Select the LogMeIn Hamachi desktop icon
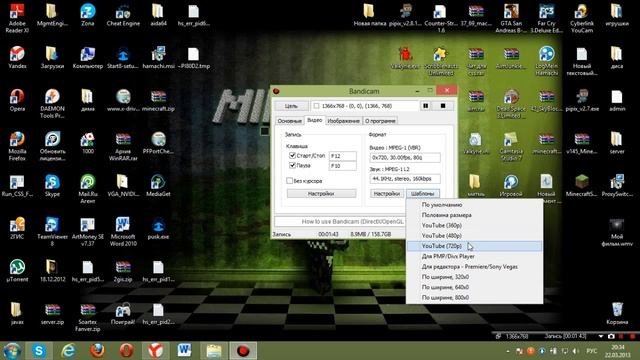640x360 pixels. [546, 61]
